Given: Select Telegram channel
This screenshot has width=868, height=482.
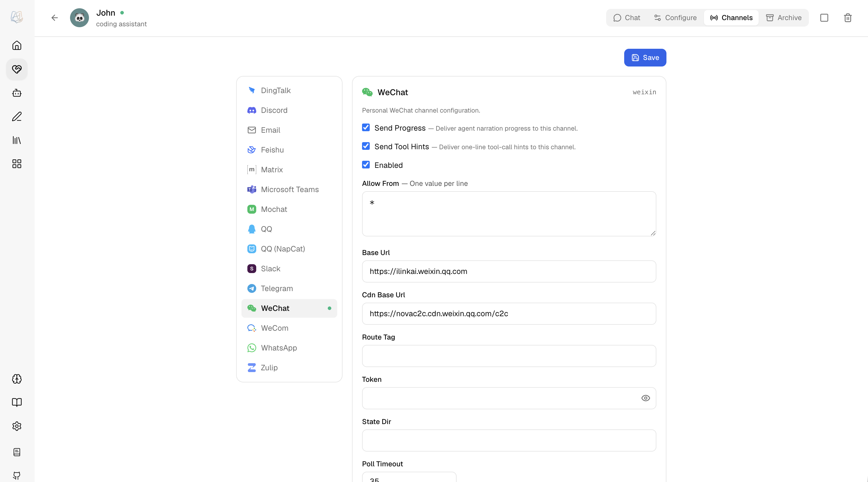Looking at the screenshot, I should (289, 288).
